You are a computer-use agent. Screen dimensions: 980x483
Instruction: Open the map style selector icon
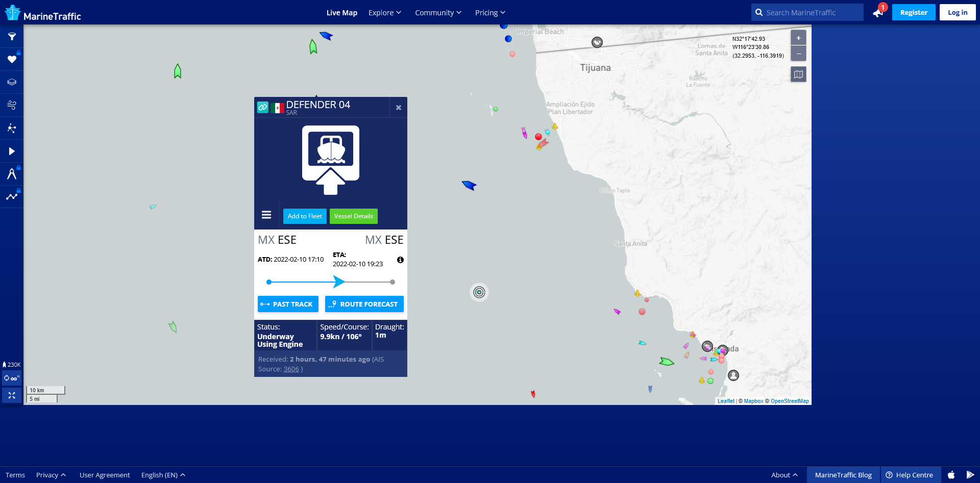[x=798, y=74]
